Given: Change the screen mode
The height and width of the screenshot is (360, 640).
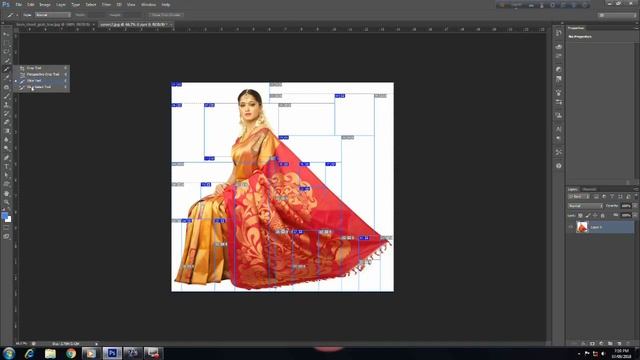Looking at the screenshot, I should (7, 236).
